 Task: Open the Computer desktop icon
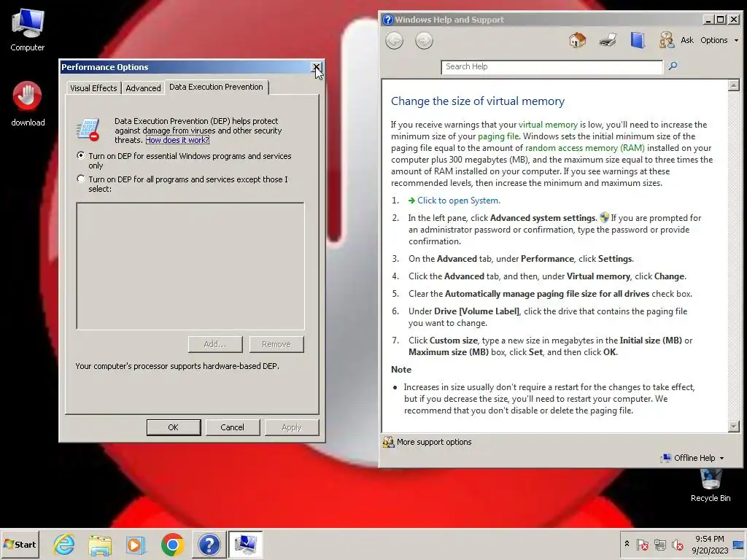(28, 31)
